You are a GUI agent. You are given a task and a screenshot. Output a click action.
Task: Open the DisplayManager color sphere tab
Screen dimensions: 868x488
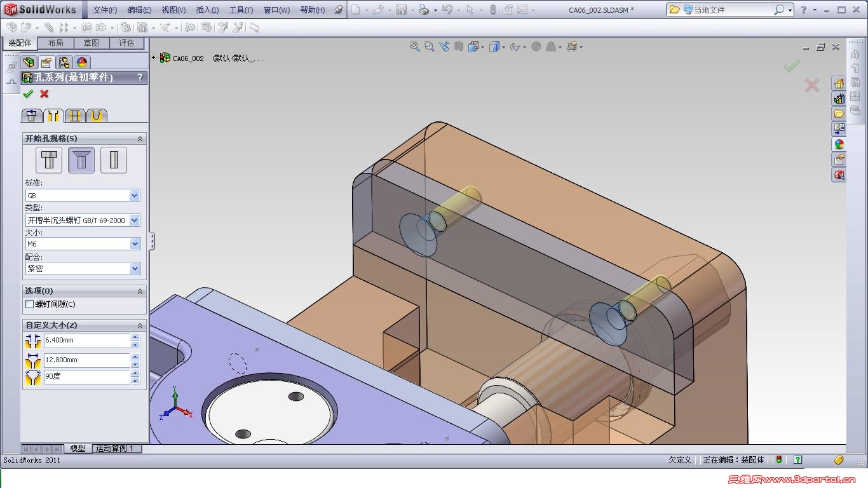[82, 62]
